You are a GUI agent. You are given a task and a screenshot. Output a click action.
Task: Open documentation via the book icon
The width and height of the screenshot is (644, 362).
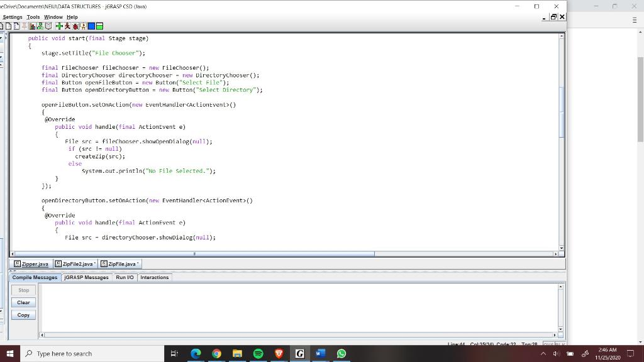48,26
